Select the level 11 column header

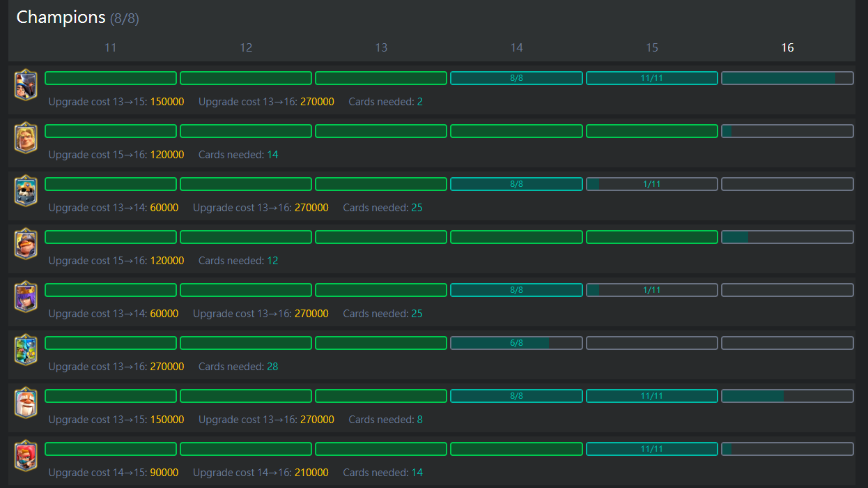pos(110,47)
